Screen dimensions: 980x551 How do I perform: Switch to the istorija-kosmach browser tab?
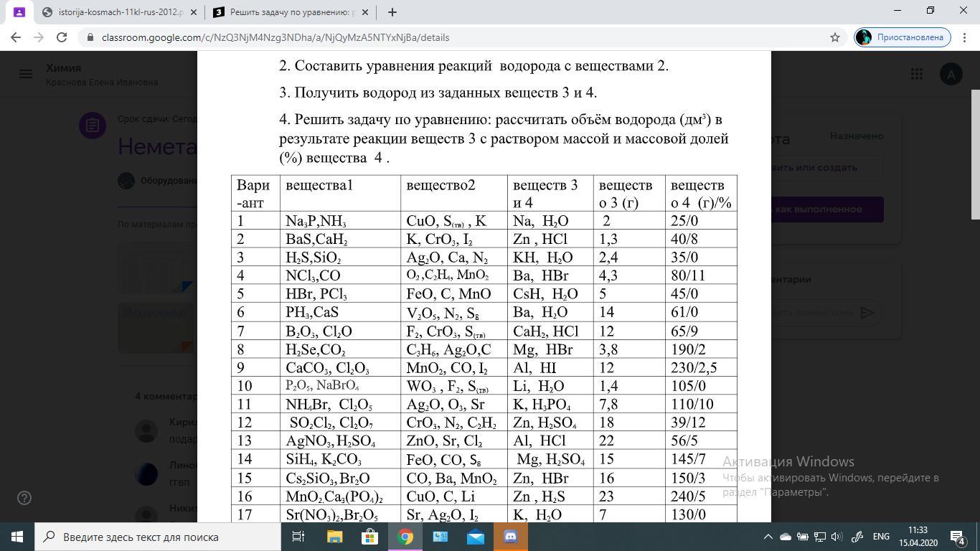(119, 12)
